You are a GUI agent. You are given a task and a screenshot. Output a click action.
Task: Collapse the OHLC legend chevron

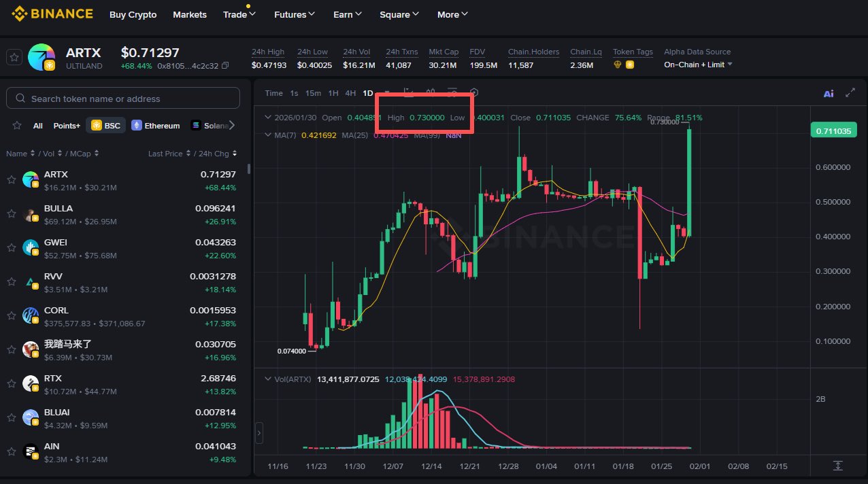[267, 118]
